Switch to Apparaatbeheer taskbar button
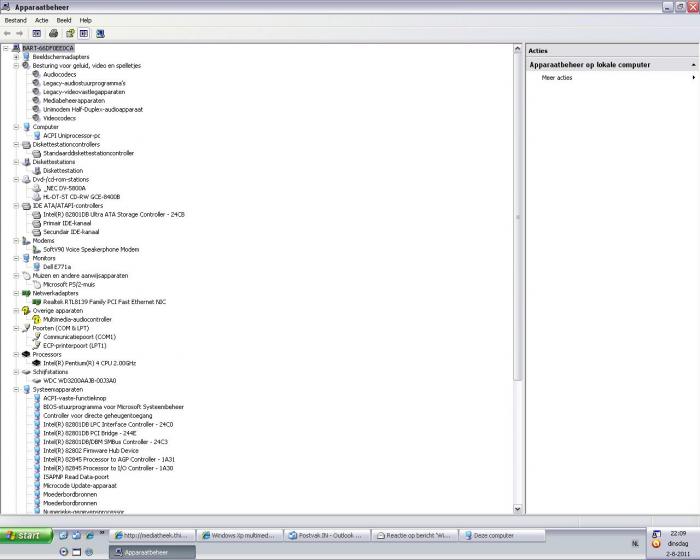 pos(152,552)
